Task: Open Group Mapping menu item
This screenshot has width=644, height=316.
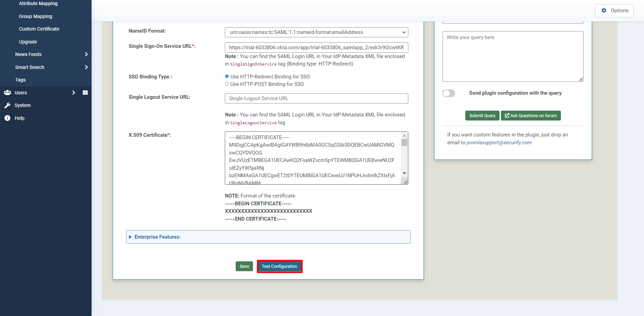Action: 36,16
